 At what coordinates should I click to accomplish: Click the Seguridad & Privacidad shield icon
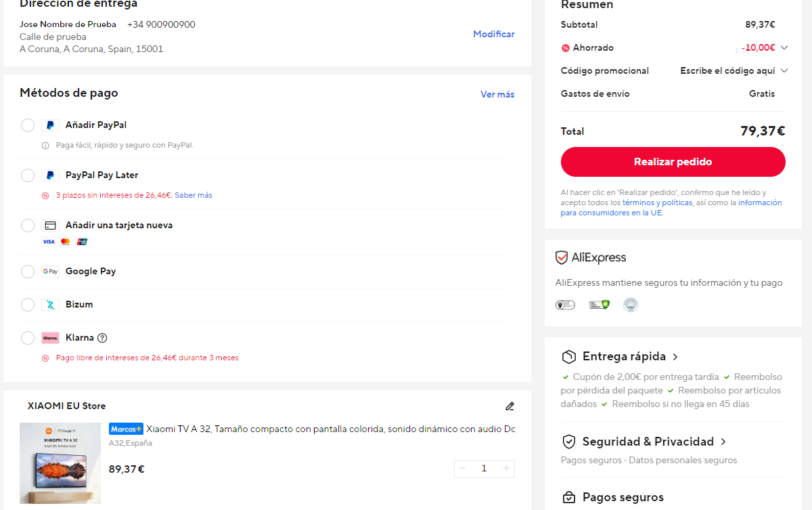point(569,442)
